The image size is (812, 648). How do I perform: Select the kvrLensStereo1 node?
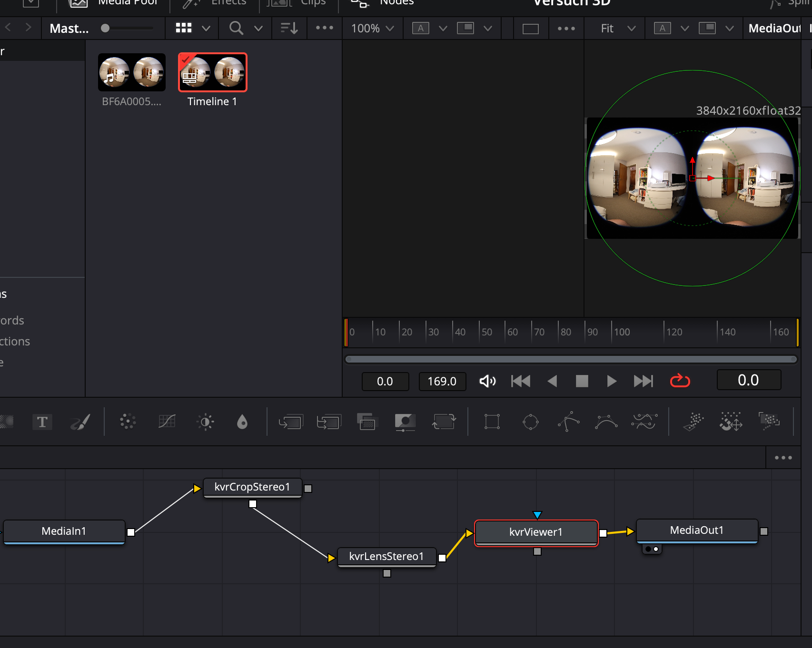point(386,557)
